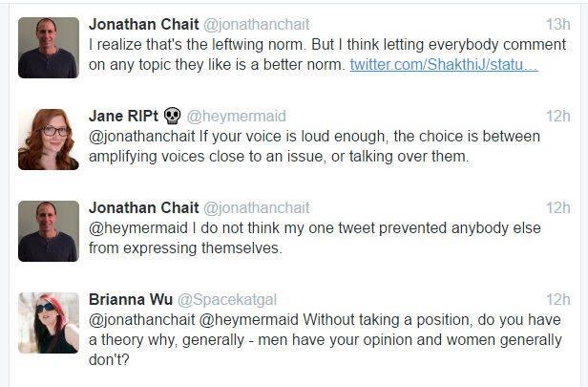Image resolution: width=588 pixels, height=387 pixels.
Task: Click 12h timestamp on Chait's reply tweet
Action: click(x=558, y=207)
